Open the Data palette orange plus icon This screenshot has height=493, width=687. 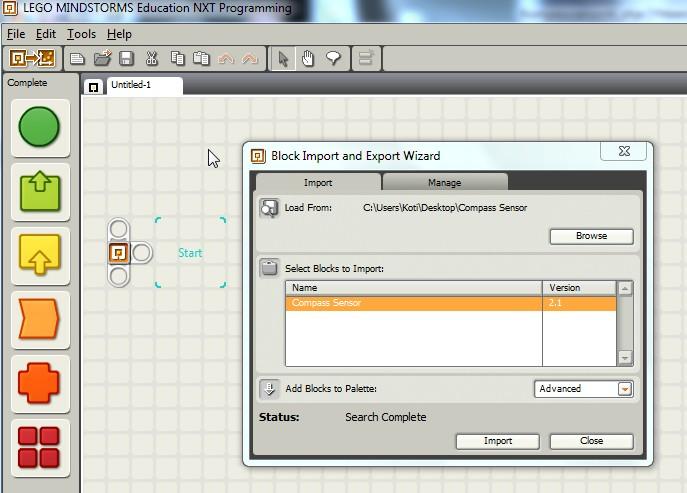click(39, 383)
